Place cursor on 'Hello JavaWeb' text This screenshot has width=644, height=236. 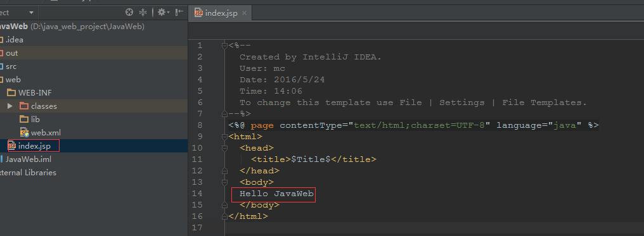277,194
